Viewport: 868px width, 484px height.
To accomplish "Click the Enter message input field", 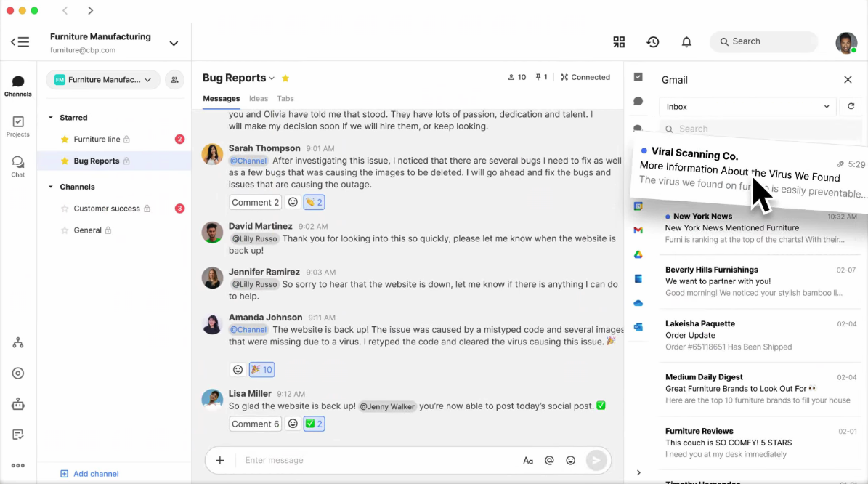I will coord(378,460).
